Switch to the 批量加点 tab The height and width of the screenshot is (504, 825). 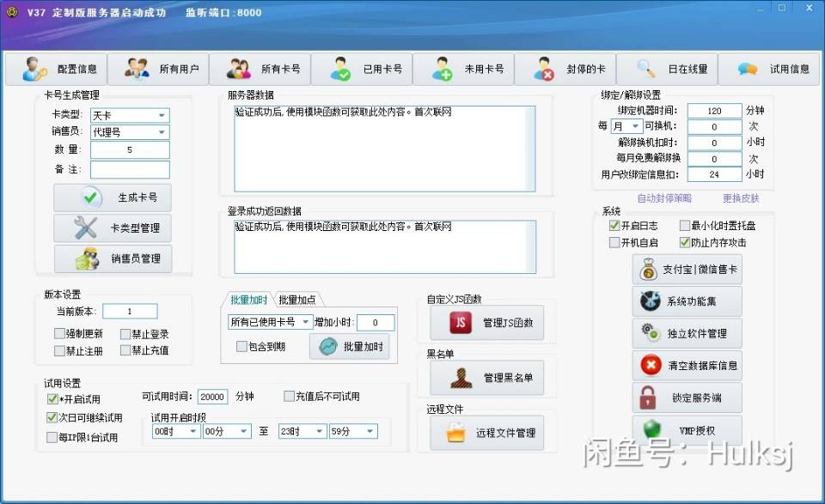tap(297, 301)
